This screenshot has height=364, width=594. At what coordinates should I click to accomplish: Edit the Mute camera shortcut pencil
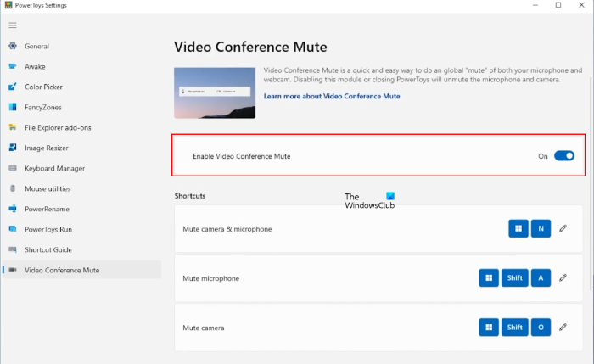562,327
